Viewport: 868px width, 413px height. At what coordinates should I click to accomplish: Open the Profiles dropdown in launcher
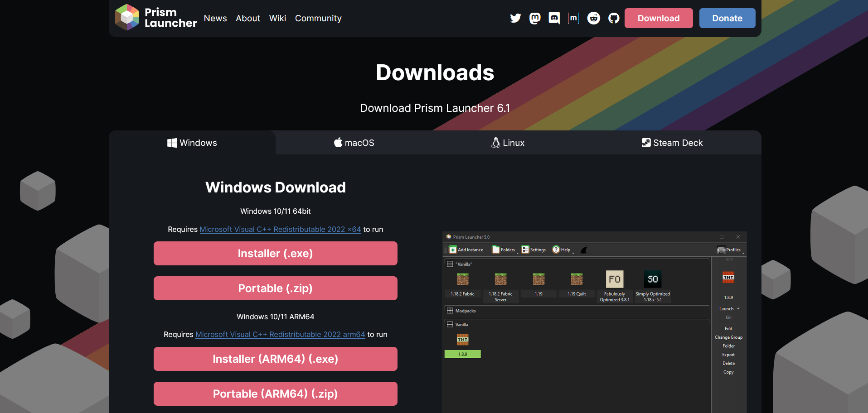(730, 250)
